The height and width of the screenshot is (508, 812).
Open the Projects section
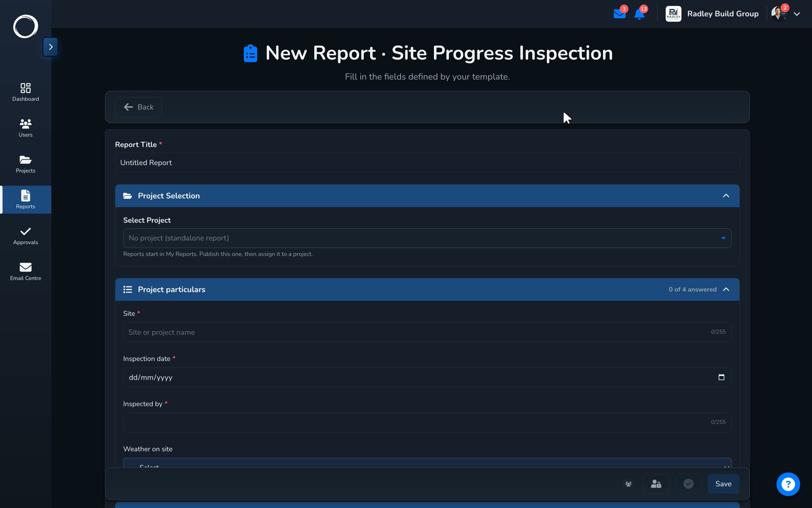[25, 164]
